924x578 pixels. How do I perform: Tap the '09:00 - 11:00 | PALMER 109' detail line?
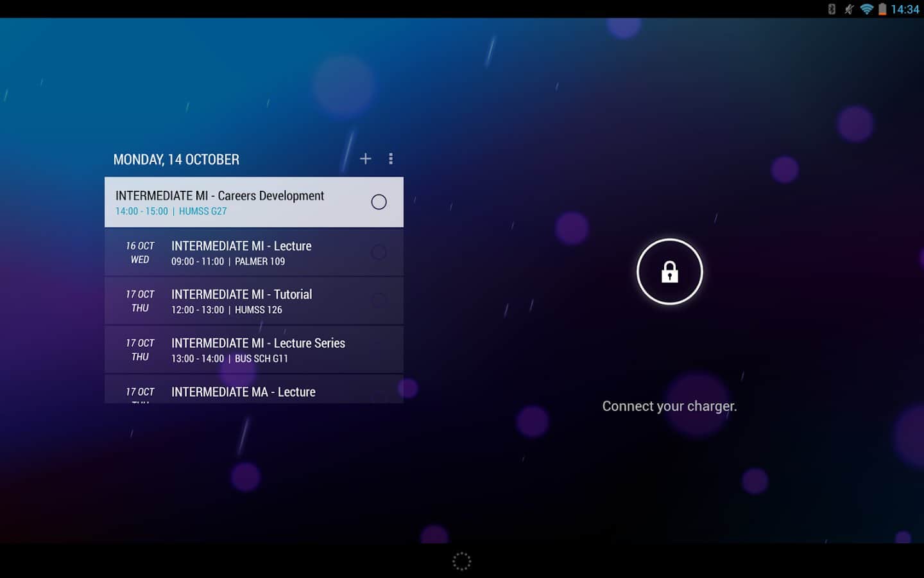coord(228,261)
